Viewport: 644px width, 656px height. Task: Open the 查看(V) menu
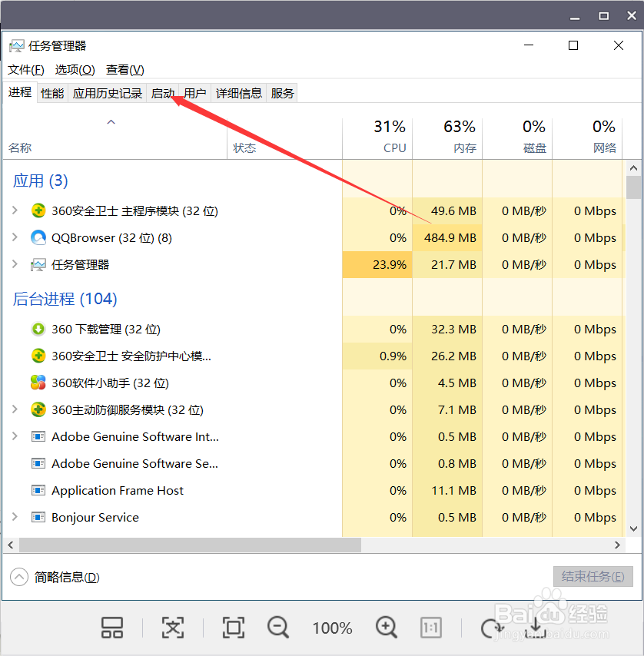[125, 69]
